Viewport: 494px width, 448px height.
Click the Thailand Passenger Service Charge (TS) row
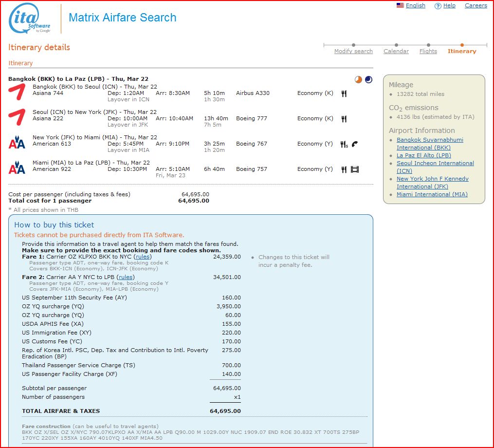[131, 365]
